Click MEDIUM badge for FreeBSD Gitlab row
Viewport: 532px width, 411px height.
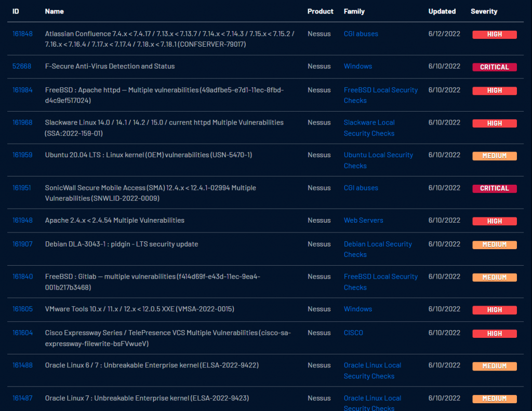tap(495, 278)
